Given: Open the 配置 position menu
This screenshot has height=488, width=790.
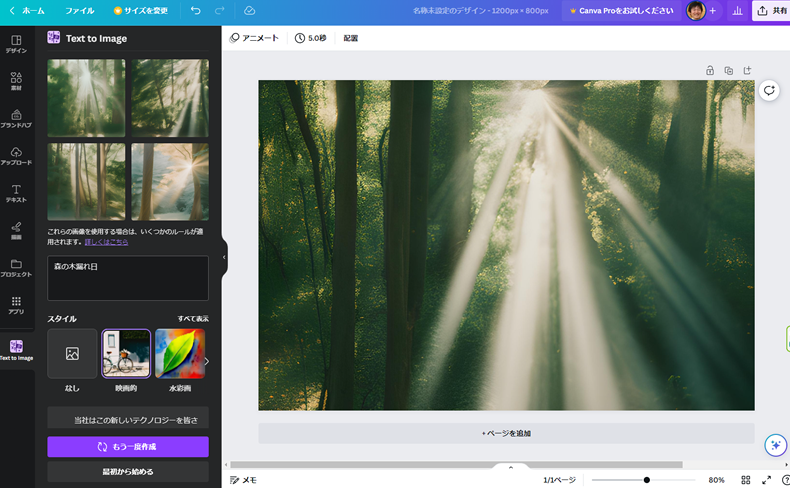Looking at the screenshot, I should click(x=350, y=38).
